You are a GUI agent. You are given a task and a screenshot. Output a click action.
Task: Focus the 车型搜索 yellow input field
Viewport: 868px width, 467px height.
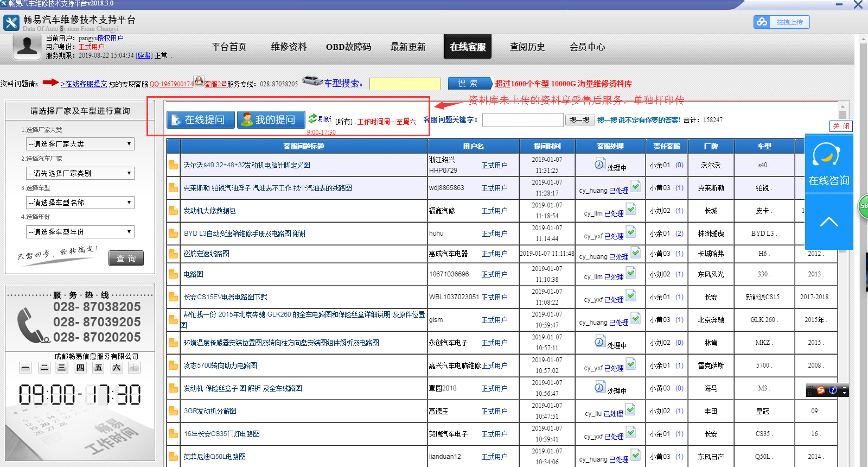point(405,84)
